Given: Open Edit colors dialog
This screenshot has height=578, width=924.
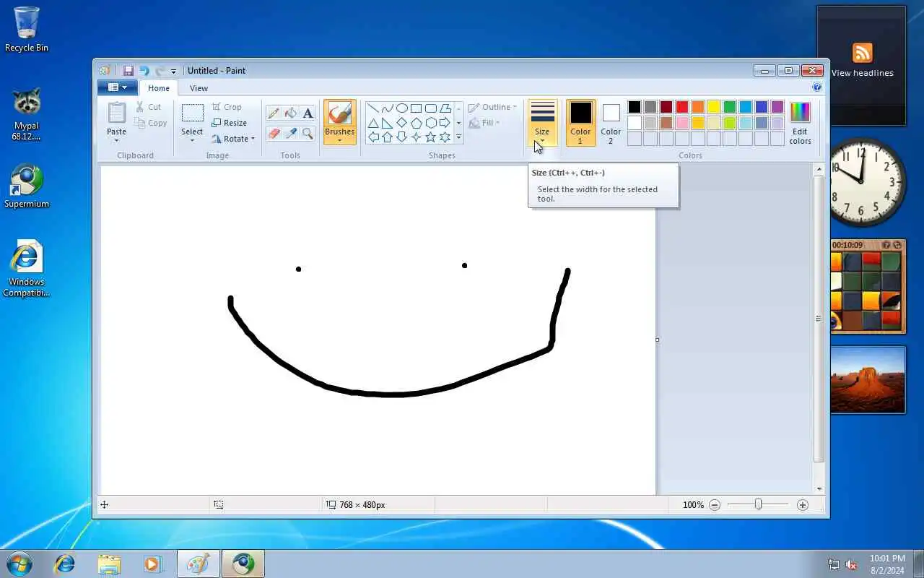Looking at the screenshot, I should point(800,123).
